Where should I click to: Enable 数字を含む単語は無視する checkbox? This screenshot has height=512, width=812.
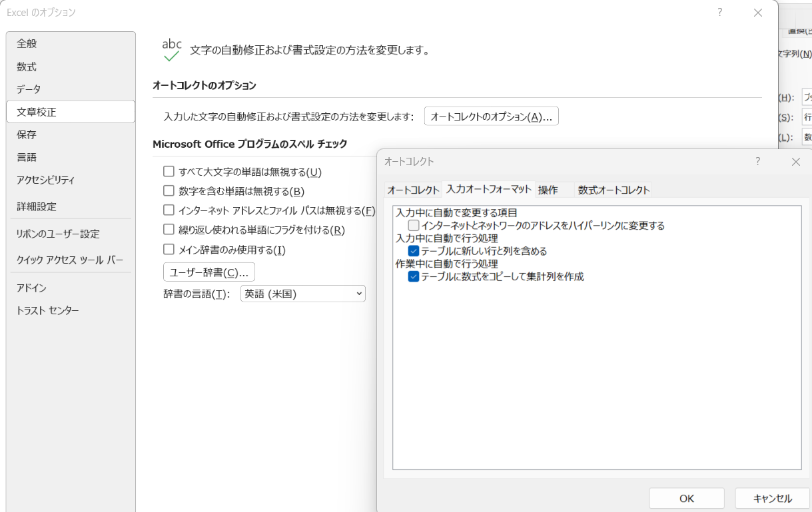(x=169, y=191)
